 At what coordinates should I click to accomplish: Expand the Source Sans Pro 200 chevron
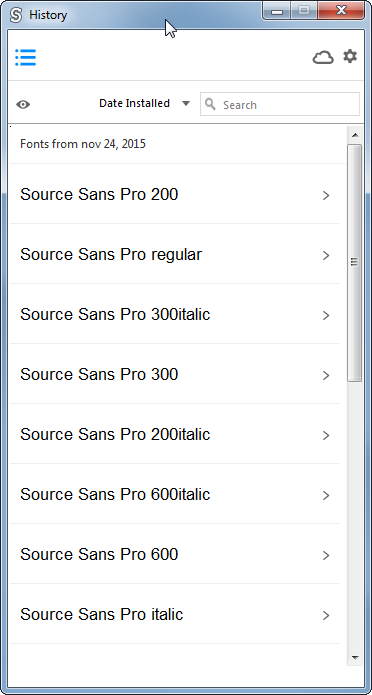[x=326, y=195]
